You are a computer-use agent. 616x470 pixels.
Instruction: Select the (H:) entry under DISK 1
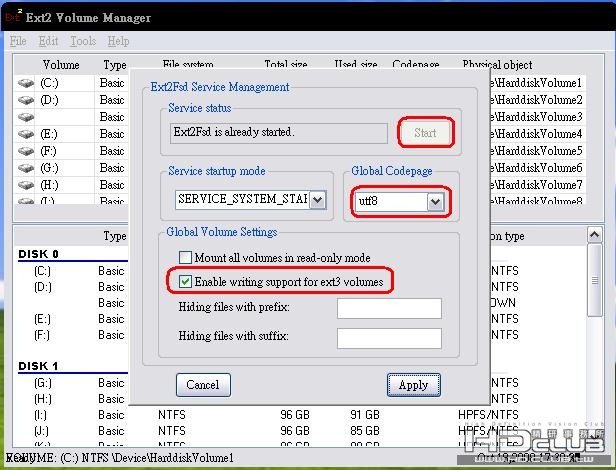42,399
